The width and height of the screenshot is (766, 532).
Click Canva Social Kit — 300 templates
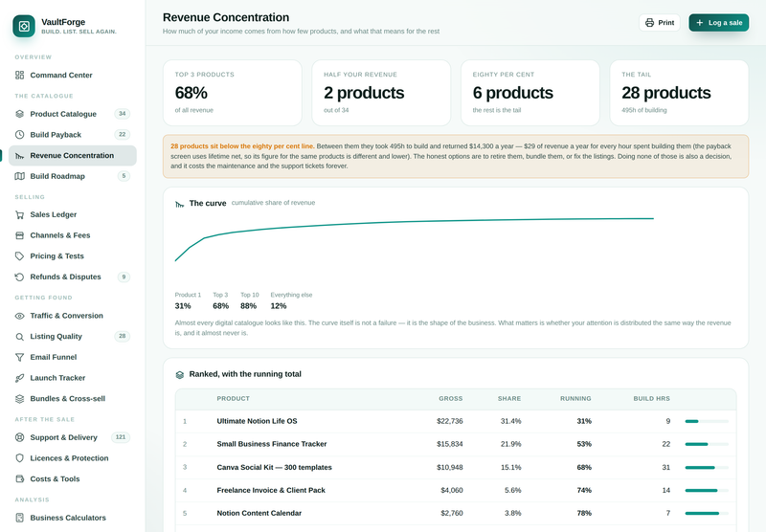[x=274, y=468]
